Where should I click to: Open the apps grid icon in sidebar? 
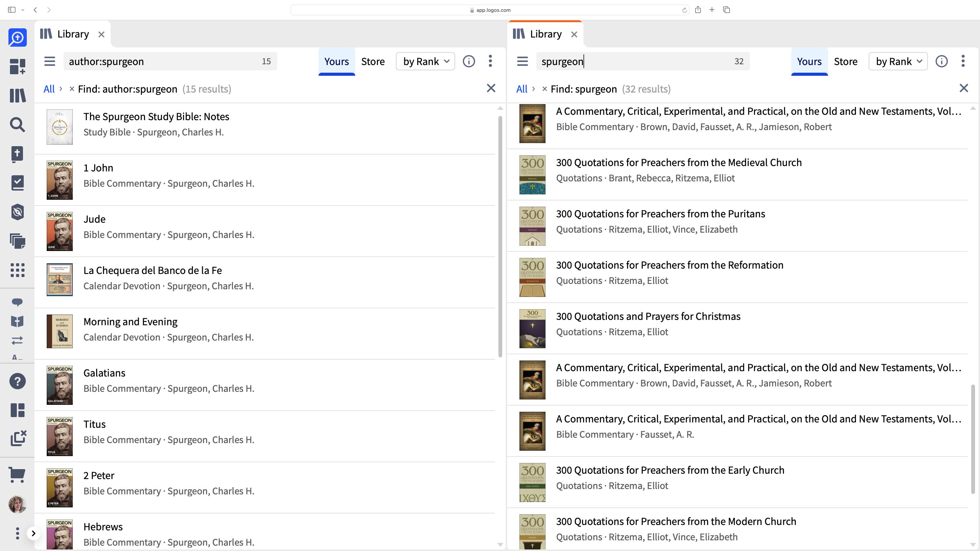point(17,270)
